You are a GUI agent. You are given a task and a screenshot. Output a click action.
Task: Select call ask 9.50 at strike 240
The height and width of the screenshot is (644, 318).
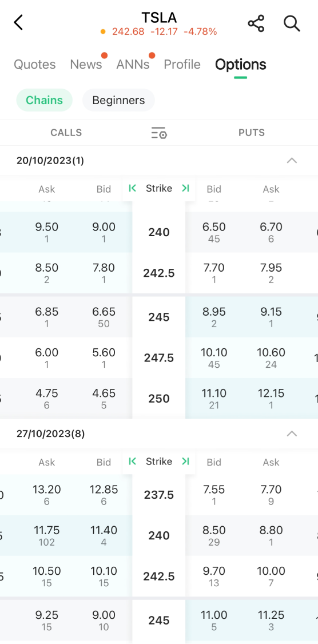(46, 232)
